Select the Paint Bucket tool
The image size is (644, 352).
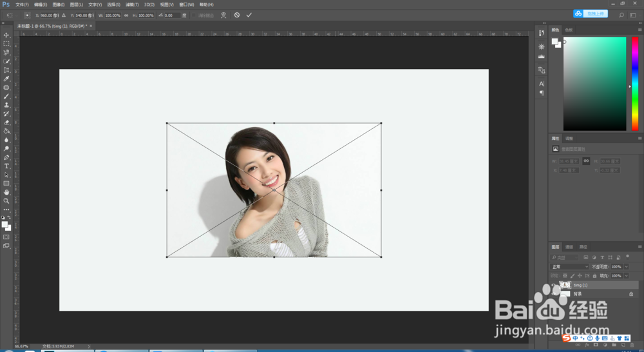click(x=6, y=131)
